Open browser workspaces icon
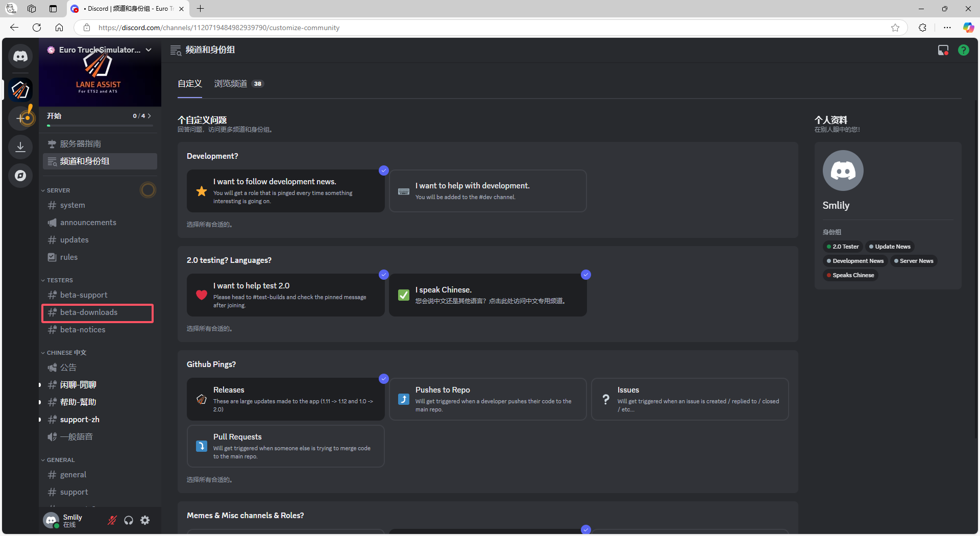The width and height of the screenshot is (980, 536). point(32,9)
